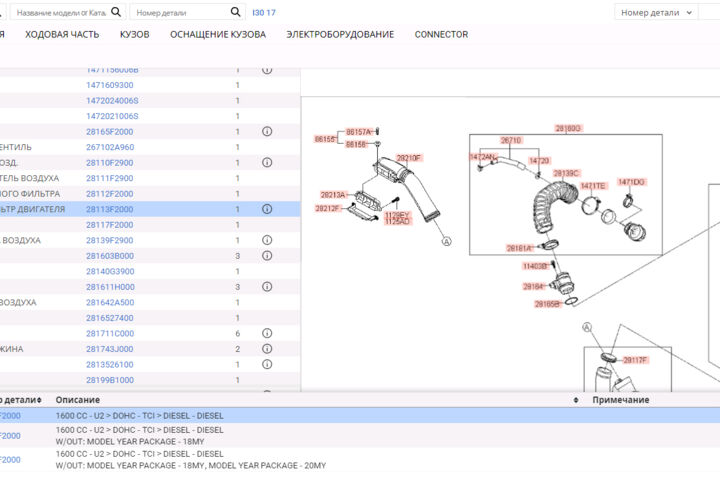
Task: Open highlighted part number 28113F2000
Action: 110,209
